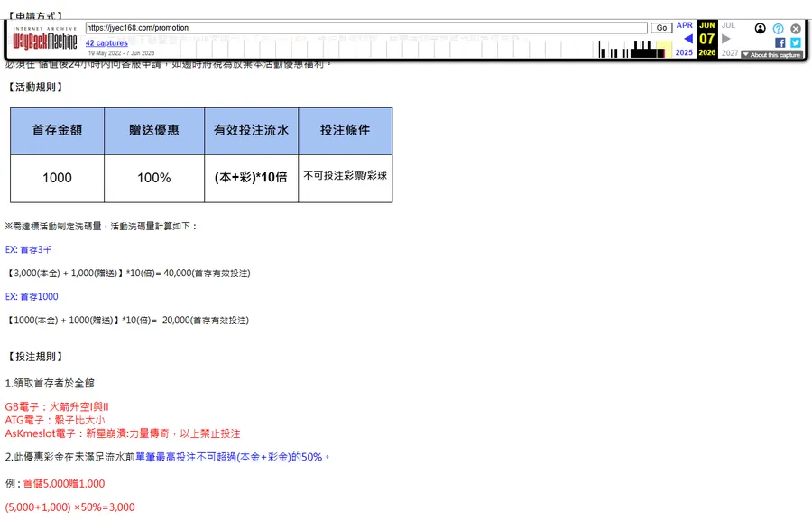Click the 20,000 calculation example line
The width and height of the screenshot is (812, 521).
point(127,321)
